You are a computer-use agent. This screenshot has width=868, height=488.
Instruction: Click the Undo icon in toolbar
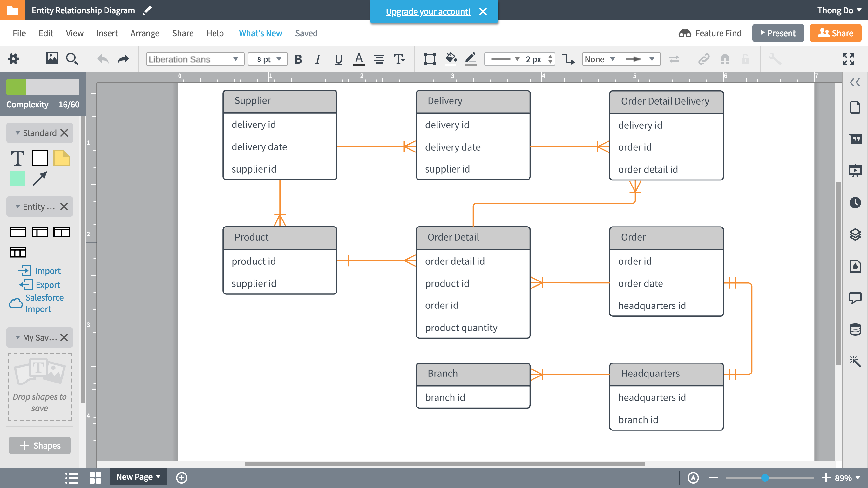tap(103, 59)
